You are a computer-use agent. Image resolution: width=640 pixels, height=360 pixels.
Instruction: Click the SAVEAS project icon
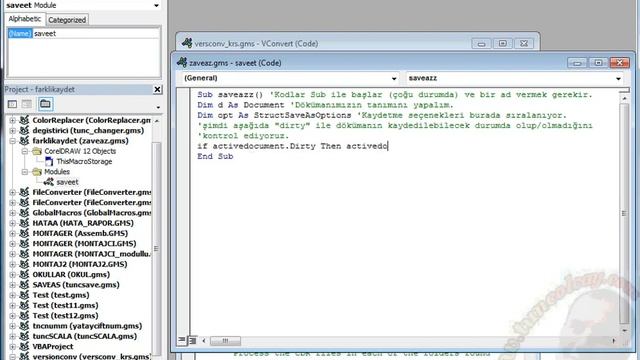(x=24, y=284)
